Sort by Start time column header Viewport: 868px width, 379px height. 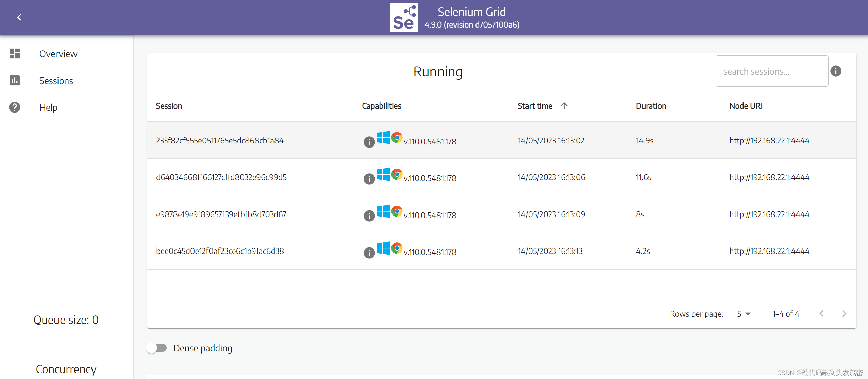click(x=535, y=106)
